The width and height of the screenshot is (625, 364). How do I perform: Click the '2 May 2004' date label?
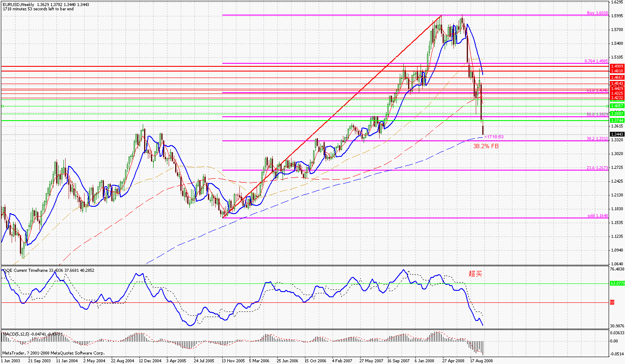pyautogui.click(x=94, y=361)
